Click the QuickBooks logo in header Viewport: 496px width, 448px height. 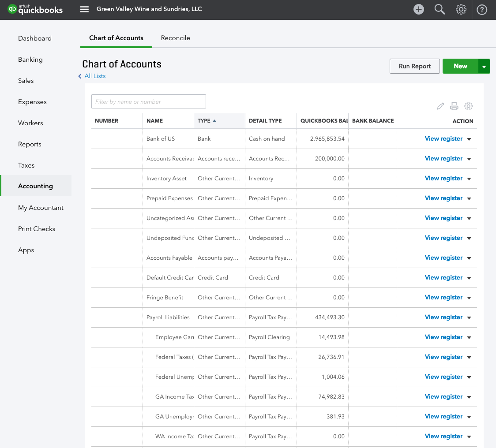35,9
